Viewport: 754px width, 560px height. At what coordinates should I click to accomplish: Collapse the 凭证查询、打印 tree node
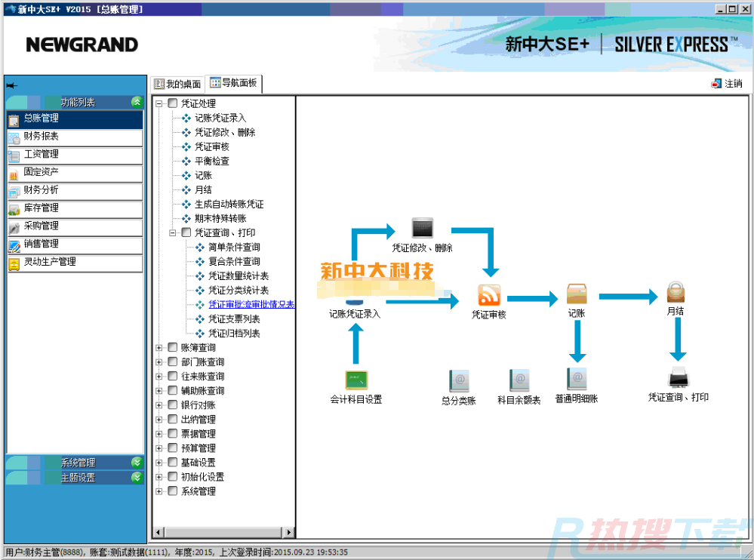[x=173, y=233]
